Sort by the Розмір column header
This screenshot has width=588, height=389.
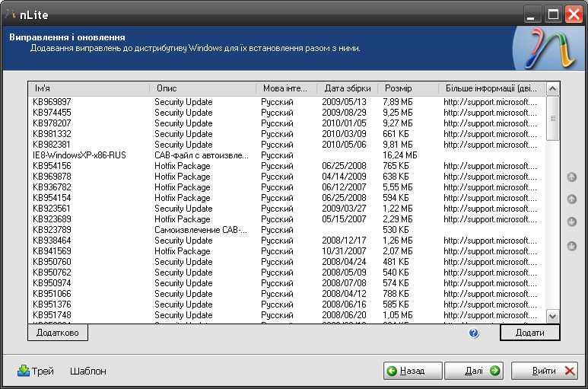pyautogui.click(x=408, y=88)
